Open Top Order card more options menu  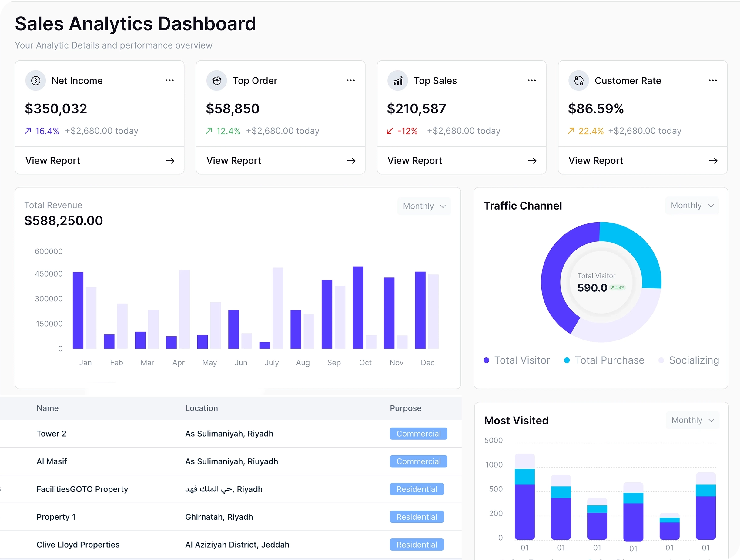click(x=350, y=81)
